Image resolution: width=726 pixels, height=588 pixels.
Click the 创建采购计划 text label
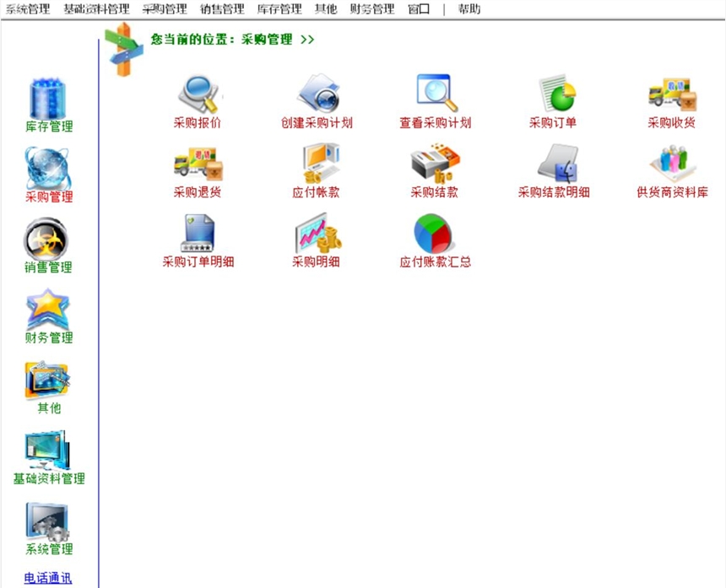[x=317, y=122]
